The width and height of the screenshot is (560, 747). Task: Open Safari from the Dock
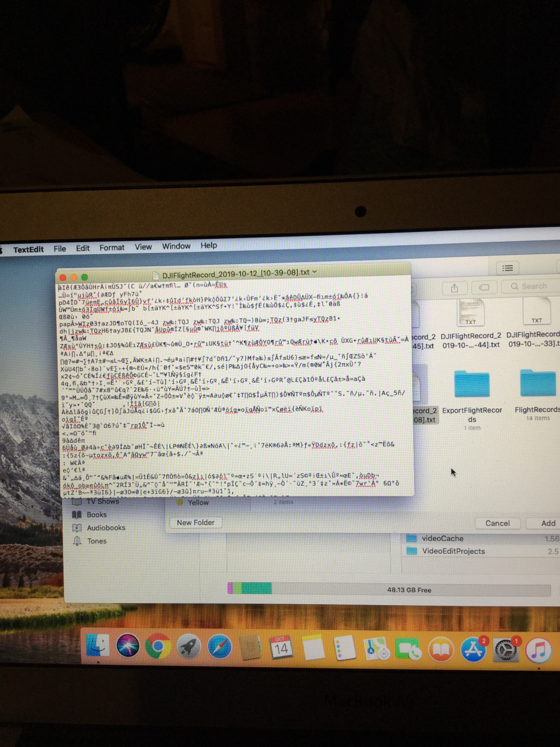[219, 648]
